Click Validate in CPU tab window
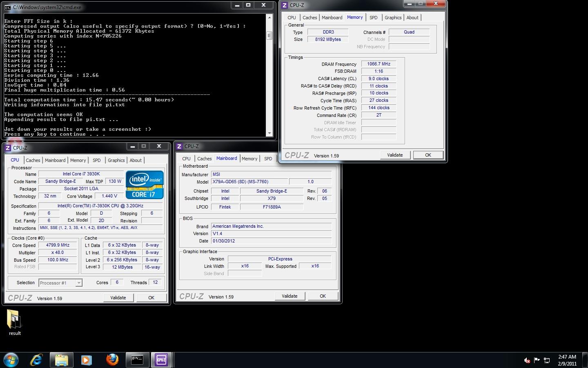Image resolution: width=588 pixels, height=368 pixels. point(118,298)
